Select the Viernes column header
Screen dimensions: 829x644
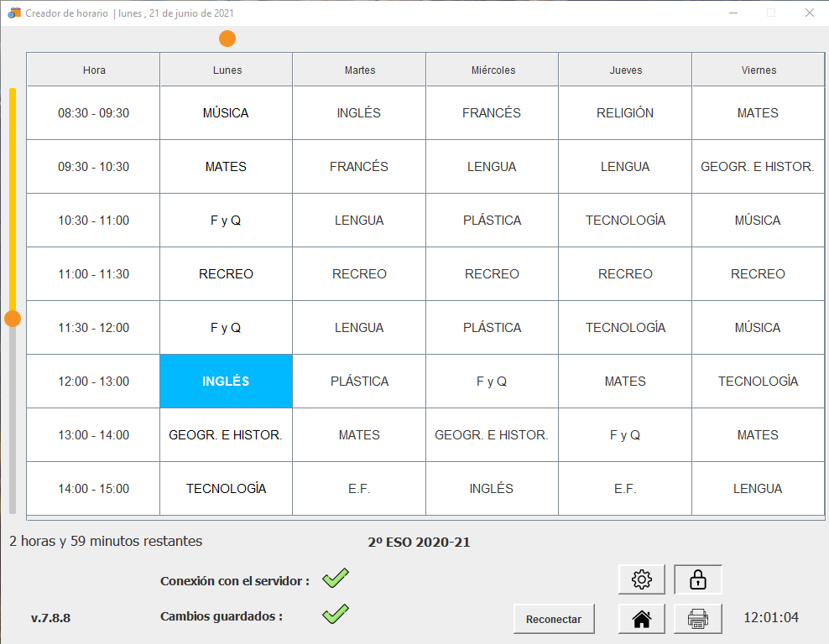(759, 70)
